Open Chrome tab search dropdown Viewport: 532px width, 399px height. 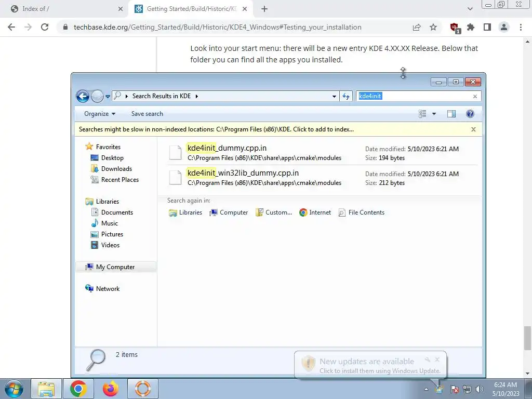click(x=470, y=9)
